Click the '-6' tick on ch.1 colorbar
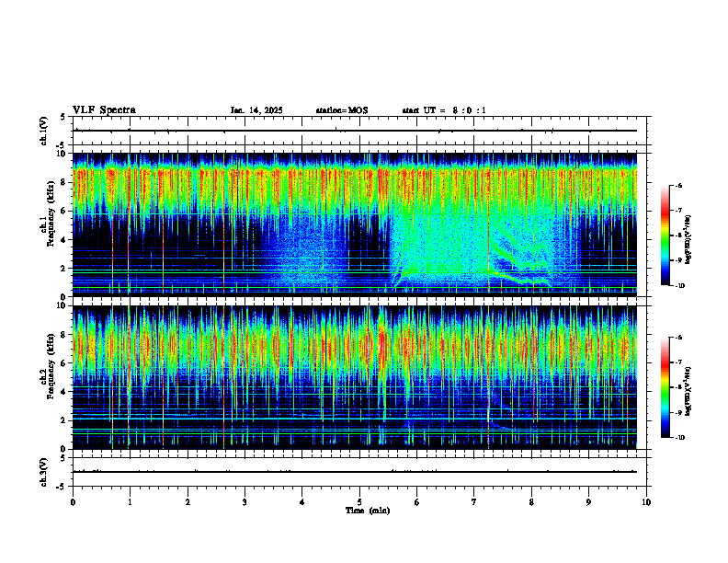 (x=678, y=185)
